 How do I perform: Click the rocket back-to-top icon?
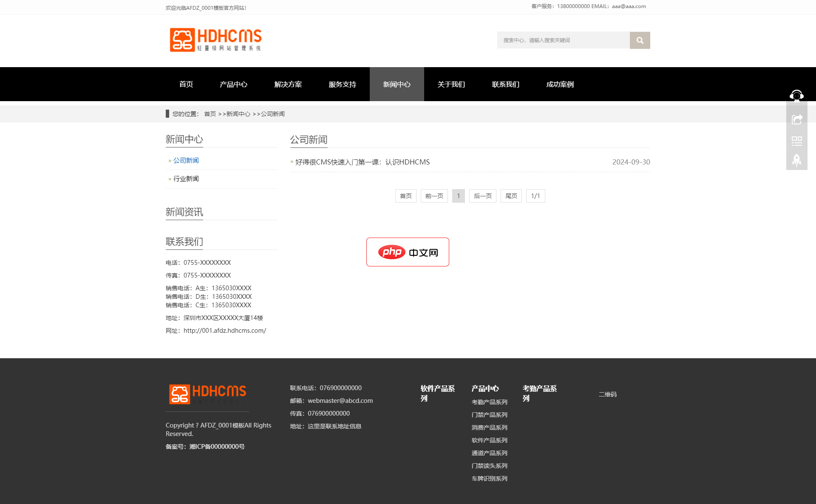point(796,161)
